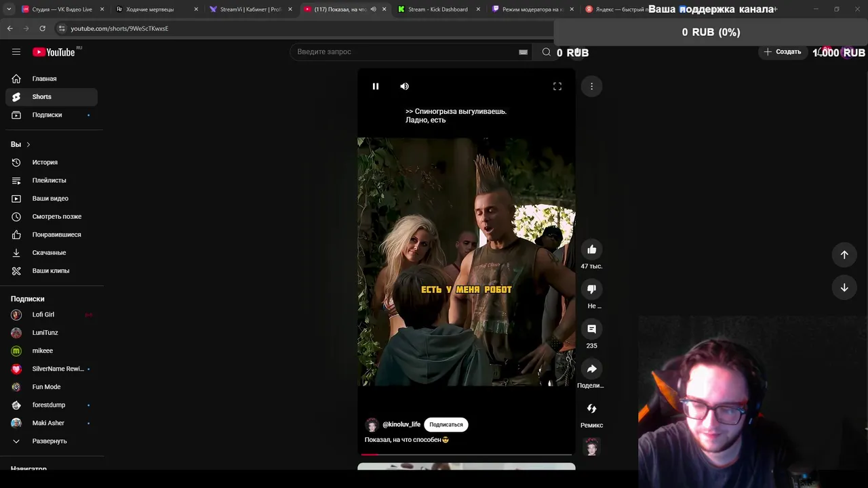This screenshot has width=868, height=488.
Task: Open the browser tab search dropdown arrow
Action: click(9, 9)
